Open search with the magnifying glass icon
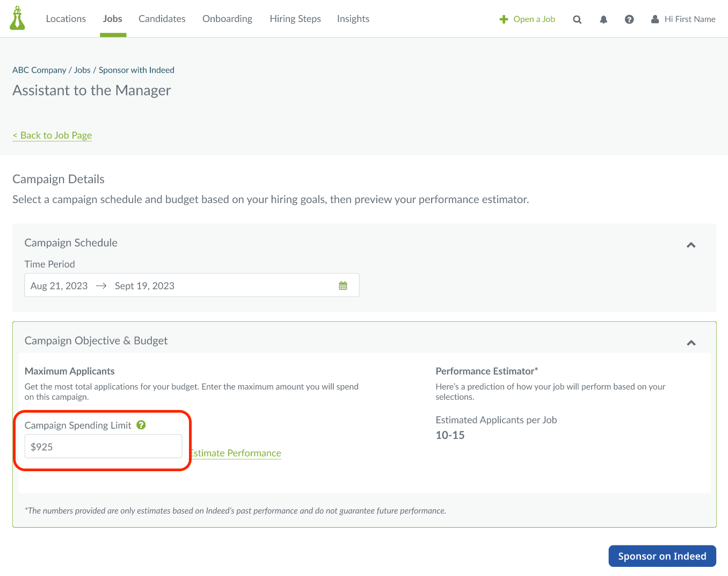 tap(577, 19)
